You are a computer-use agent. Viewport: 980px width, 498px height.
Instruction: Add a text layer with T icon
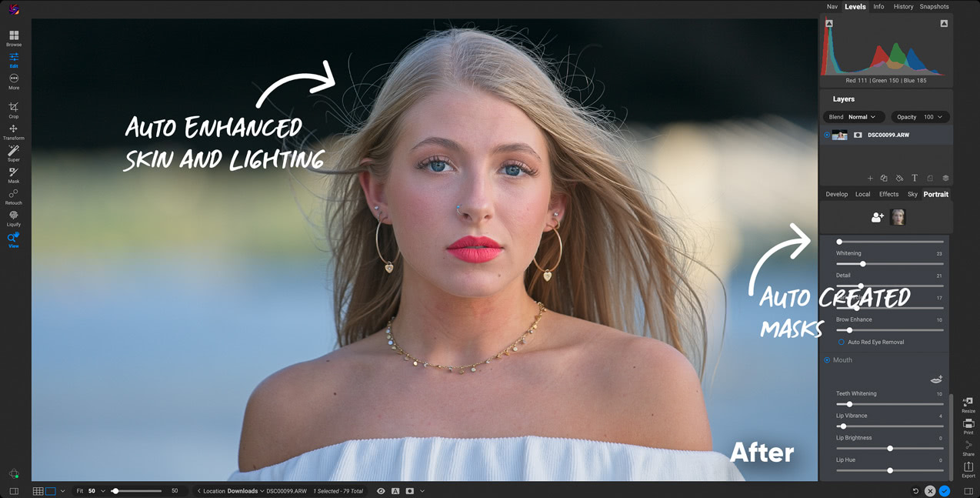pyautogui.click(x=915, y=179)
